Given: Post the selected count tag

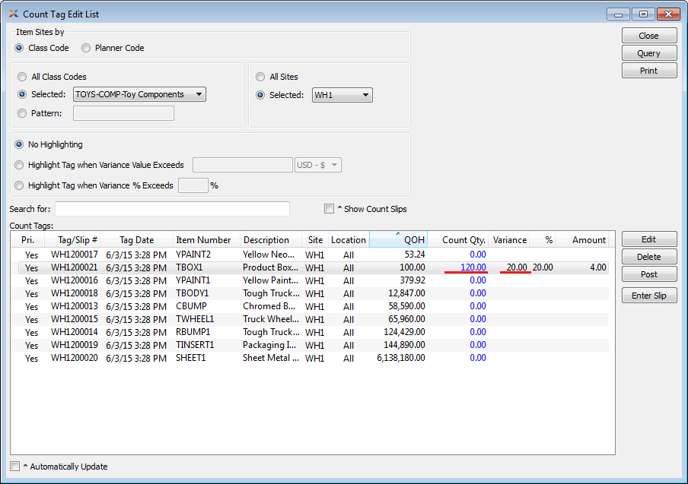Looking at the screenshot, I should tap(648, 274).
